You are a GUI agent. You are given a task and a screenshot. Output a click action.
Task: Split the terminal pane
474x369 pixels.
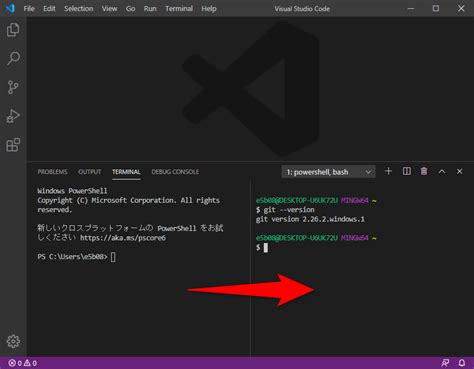coord(406,171)
